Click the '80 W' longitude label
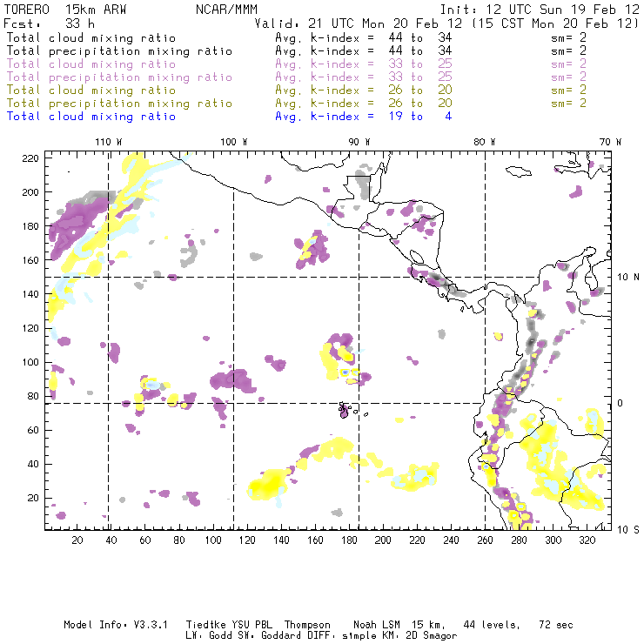The width and height of the screenshot is (644, 644). tap(485, 142)
